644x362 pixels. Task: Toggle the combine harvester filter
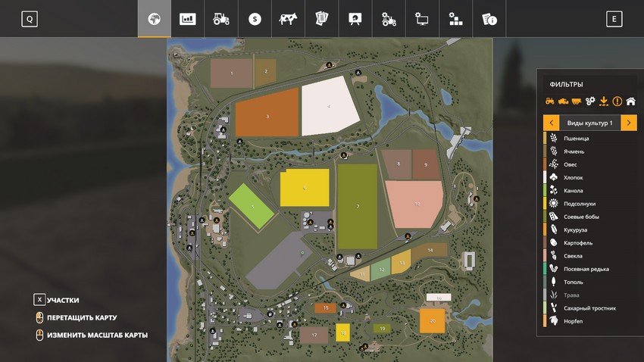pyautogui.click(x=563, y=101)
